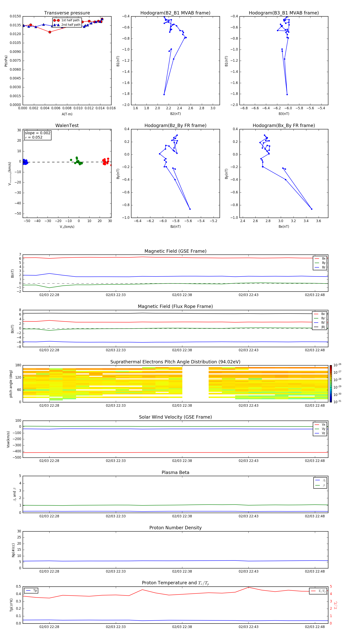Click the white data gap in pitch angle spectrogram

[195, 383]
